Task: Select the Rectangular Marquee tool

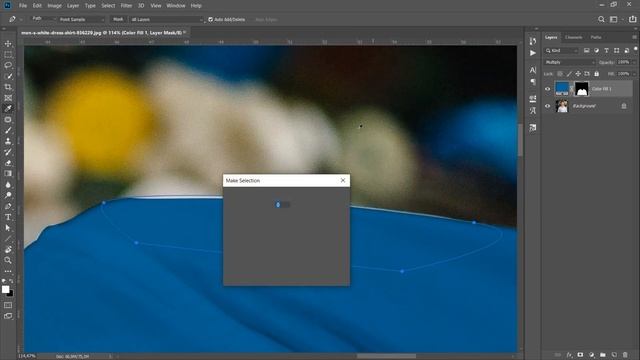Action: coord(8,54)
